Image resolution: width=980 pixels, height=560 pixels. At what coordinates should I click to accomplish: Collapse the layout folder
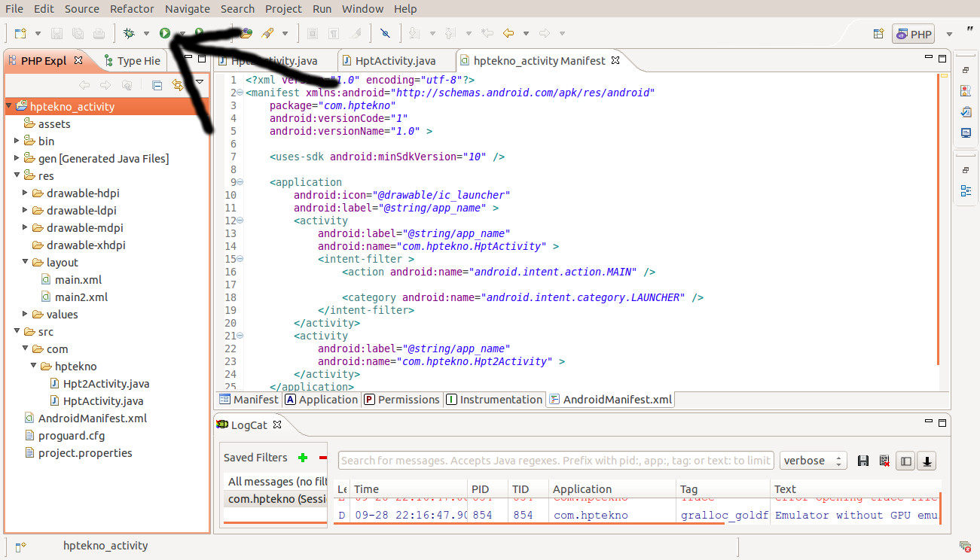point(26,262)
